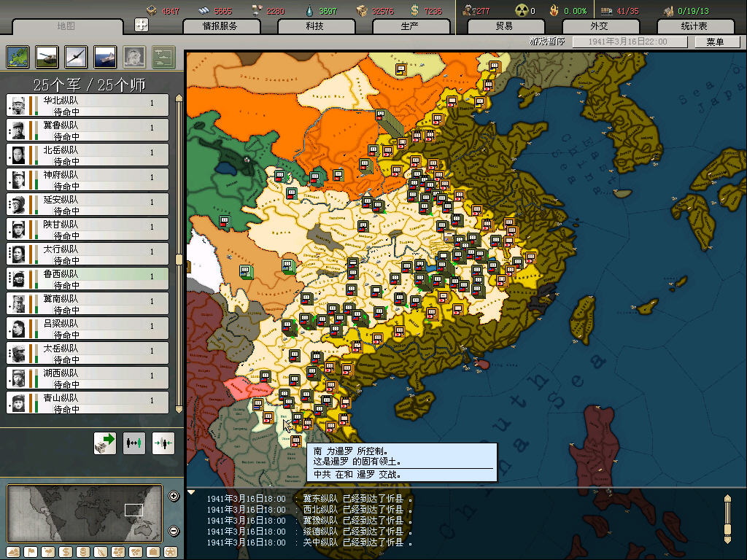
Task: Select the 青山纵队 unit row
Action: click(88, 402)
